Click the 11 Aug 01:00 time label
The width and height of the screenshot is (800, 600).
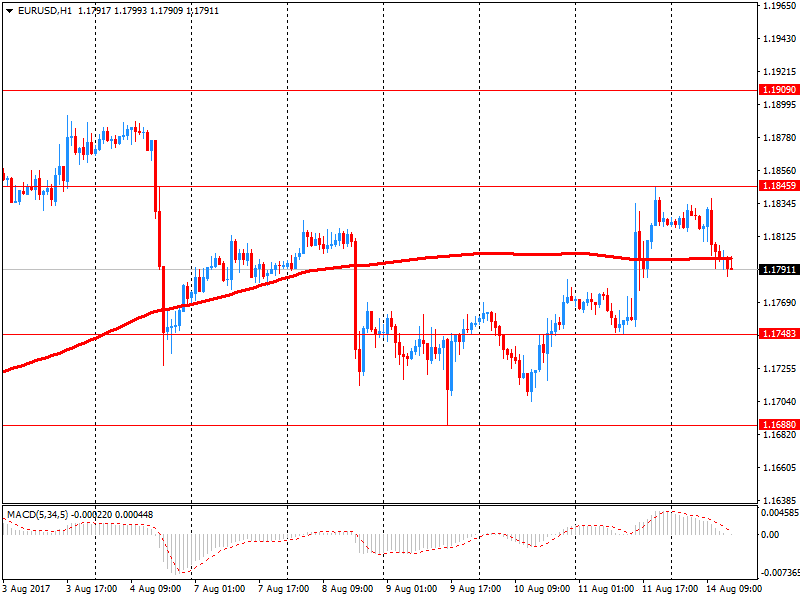[x=606, y=589]
